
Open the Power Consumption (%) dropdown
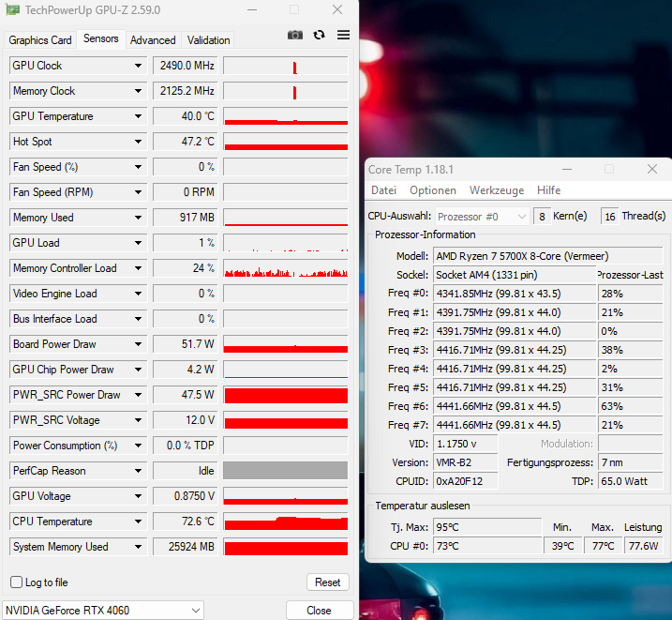point(138,445)
